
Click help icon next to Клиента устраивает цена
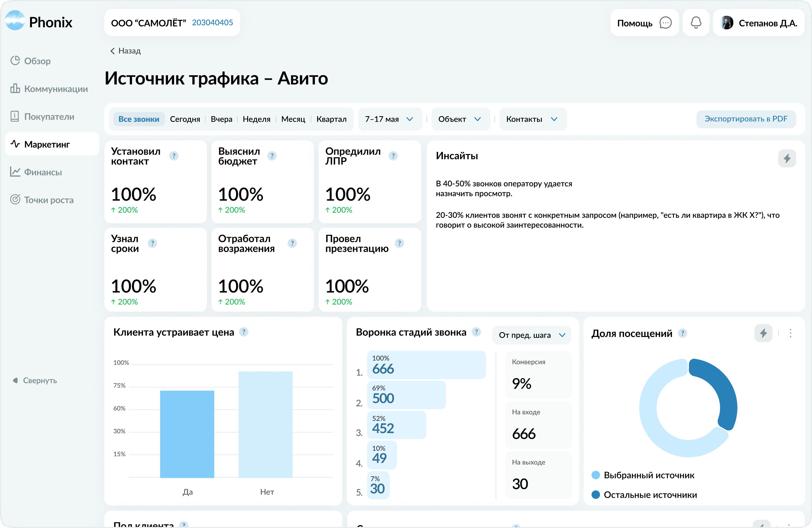pos(243,332)
